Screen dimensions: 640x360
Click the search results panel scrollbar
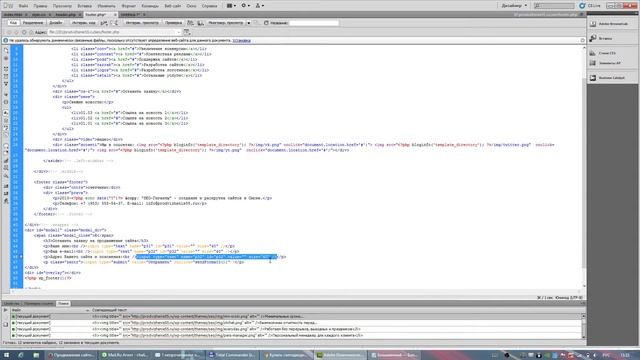click(x=583, y=326)
